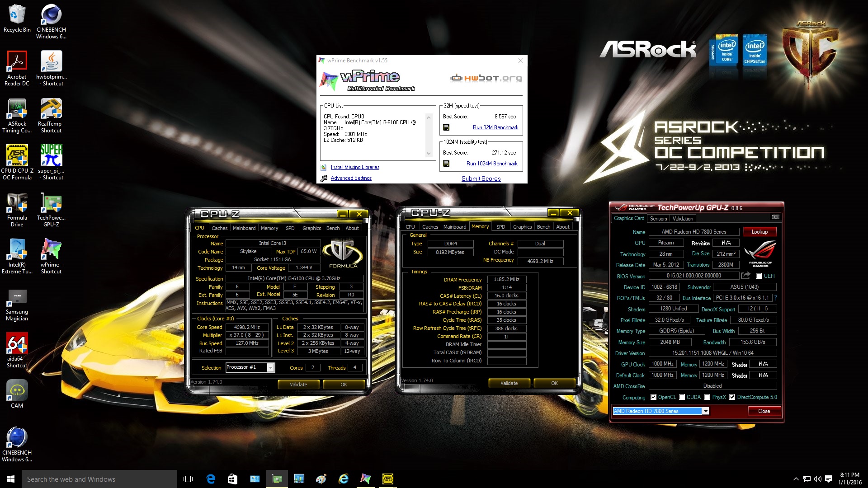The height and width of the screenshot is (488, 868).
Task: Toggle the UEFI checkbox in GPU-Z
Action: point(759,276)
